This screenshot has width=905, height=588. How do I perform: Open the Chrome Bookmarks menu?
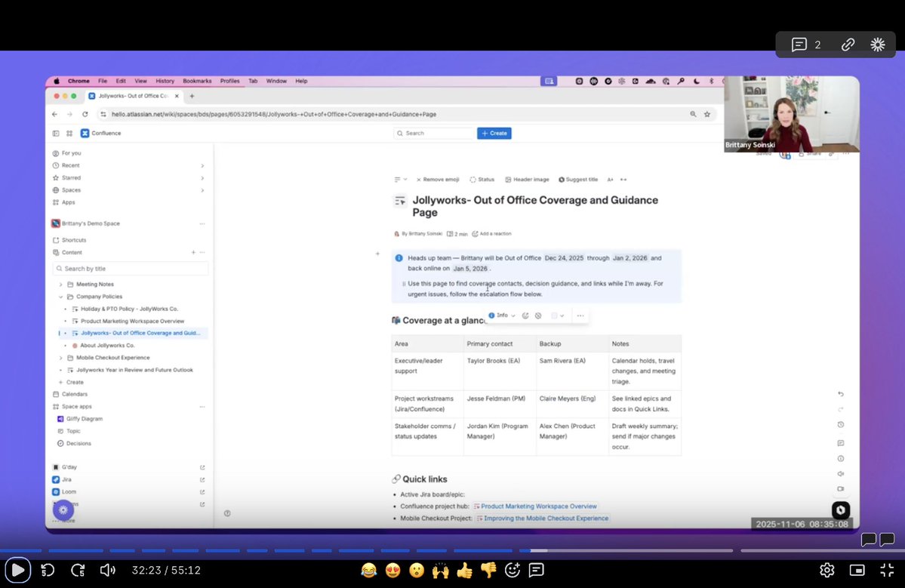(197, 82)
